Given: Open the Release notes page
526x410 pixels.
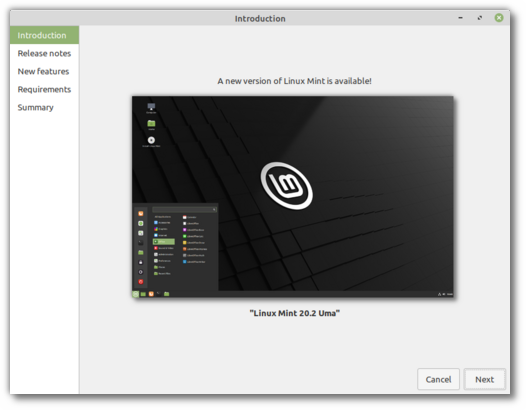Looking at the screenshot, I should (44, 53).
